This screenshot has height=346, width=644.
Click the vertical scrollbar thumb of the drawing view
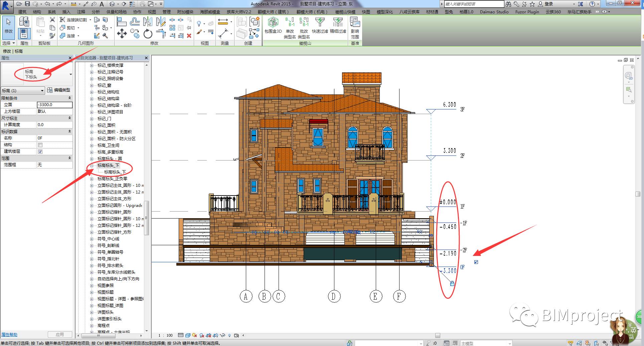coord(638,194)
